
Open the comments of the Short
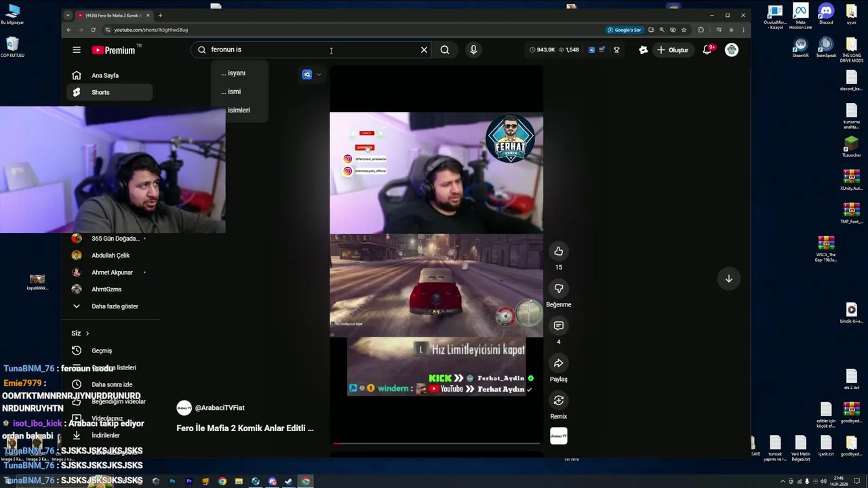(559, 326)
